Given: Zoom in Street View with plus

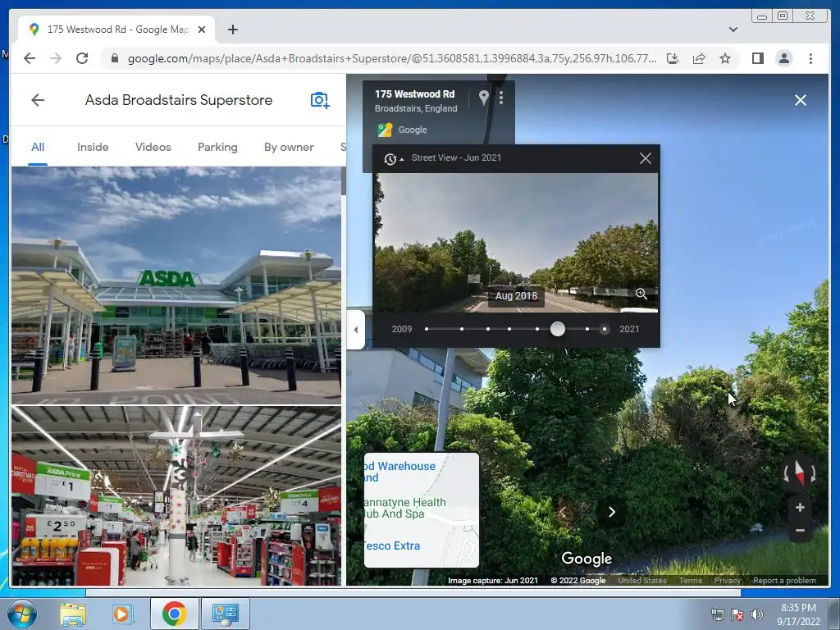Looking at the screenshot, I should tap(800, 507).
